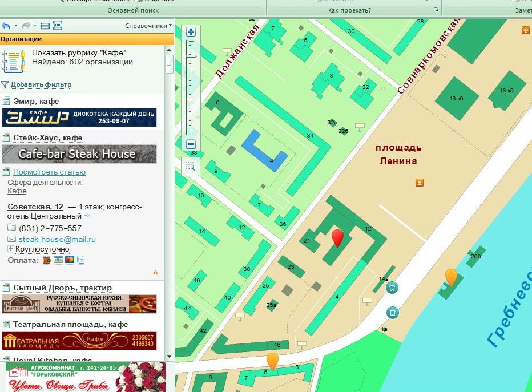Zoom out the map with minus button
Image resolution: width=532 pixels, height=392 pixels.
coord(191,144)
